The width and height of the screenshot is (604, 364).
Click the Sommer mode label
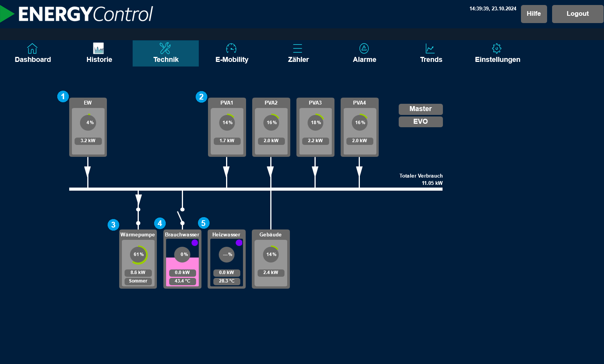(138, 281)
